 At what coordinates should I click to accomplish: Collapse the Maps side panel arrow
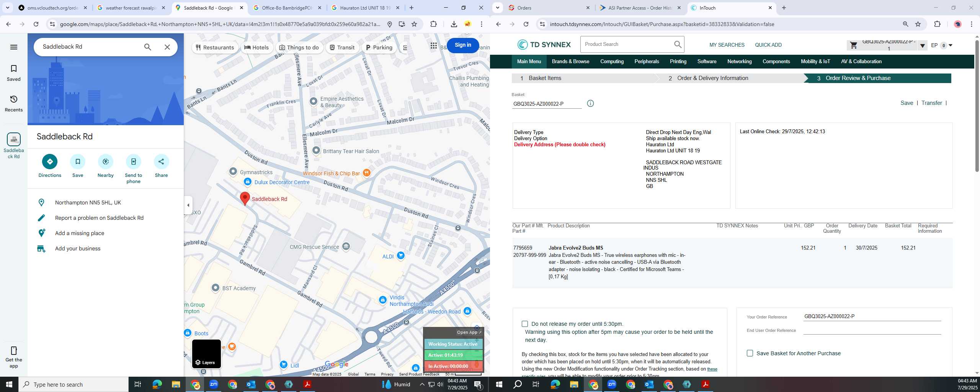tap(188, 205)
